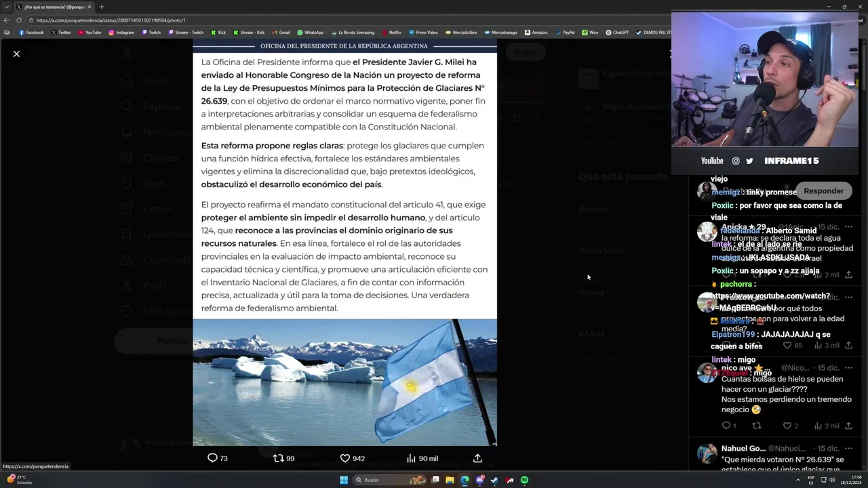
Task: Repost the tweet showing 99 reposts
Action: (x=283, y=458)
